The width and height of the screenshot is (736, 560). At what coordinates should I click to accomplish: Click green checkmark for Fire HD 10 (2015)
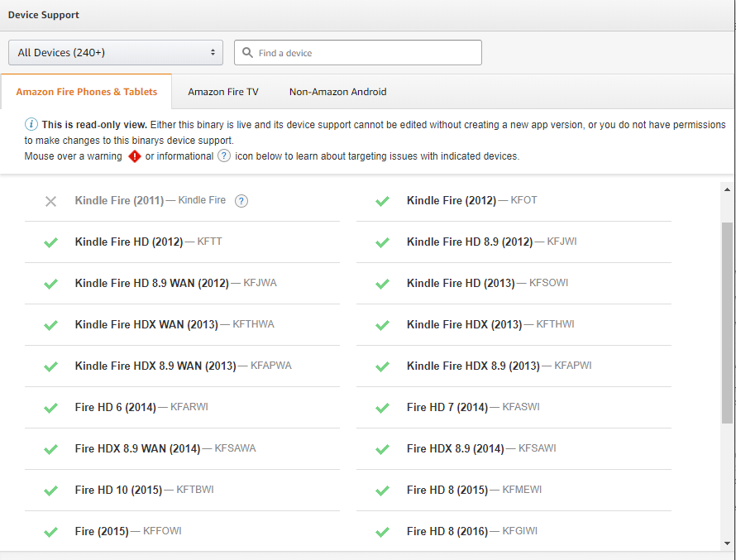coord(50,491)
